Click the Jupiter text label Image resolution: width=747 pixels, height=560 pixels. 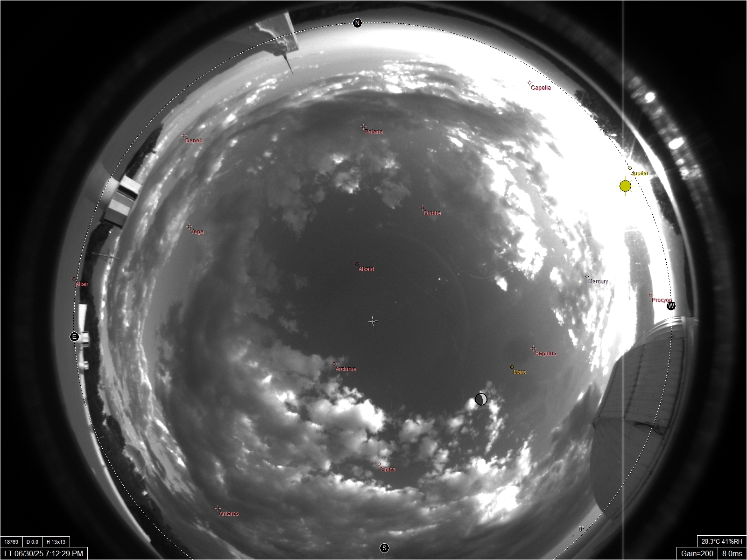(x=640, y=173)
